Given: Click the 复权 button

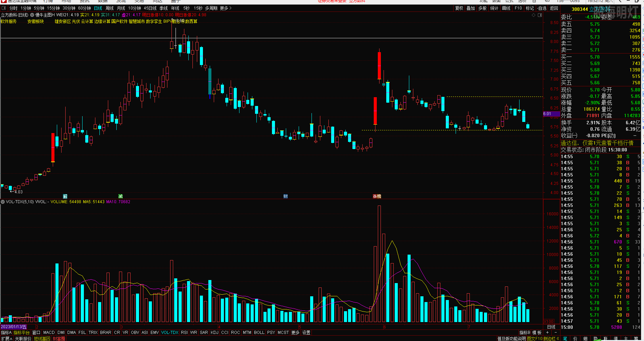Looking at the screenshot, I should [x=459, y=8].
